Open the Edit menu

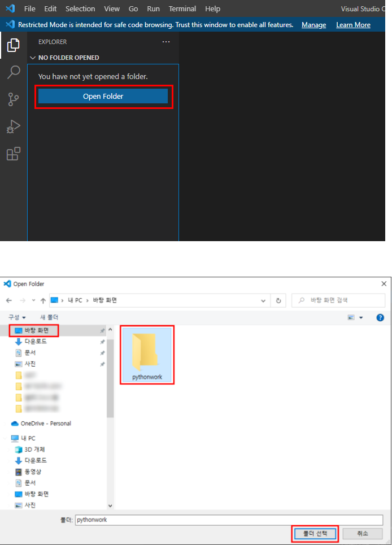50,8
